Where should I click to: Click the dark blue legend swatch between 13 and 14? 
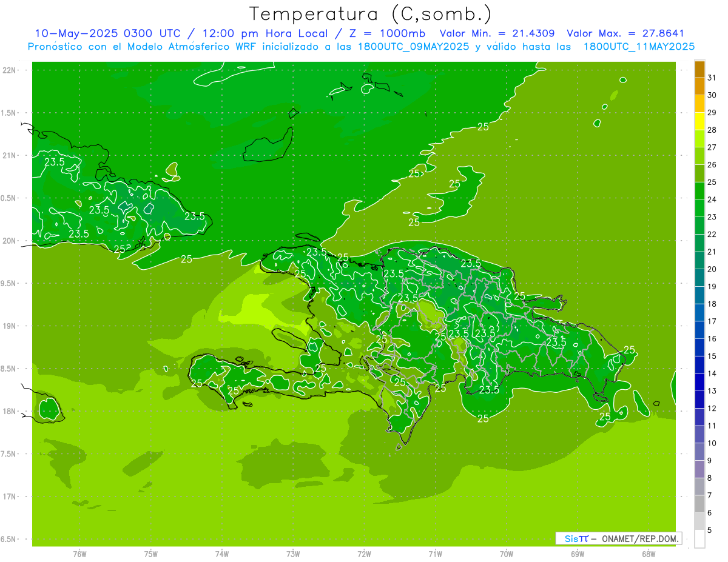click(699, 382)
